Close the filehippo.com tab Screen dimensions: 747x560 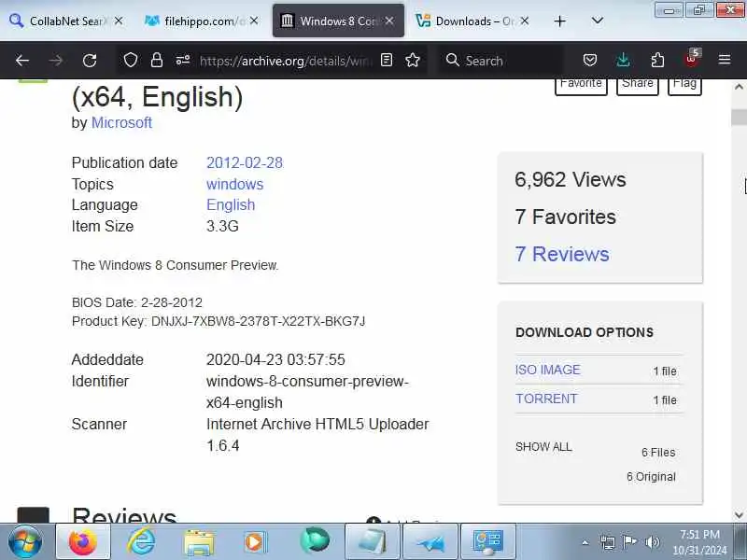[254, 21]
